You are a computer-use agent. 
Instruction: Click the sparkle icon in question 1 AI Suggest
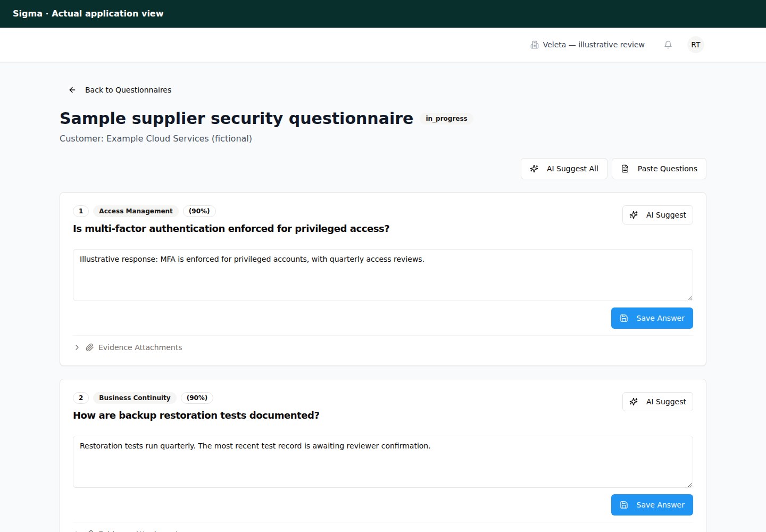point(634,215)
